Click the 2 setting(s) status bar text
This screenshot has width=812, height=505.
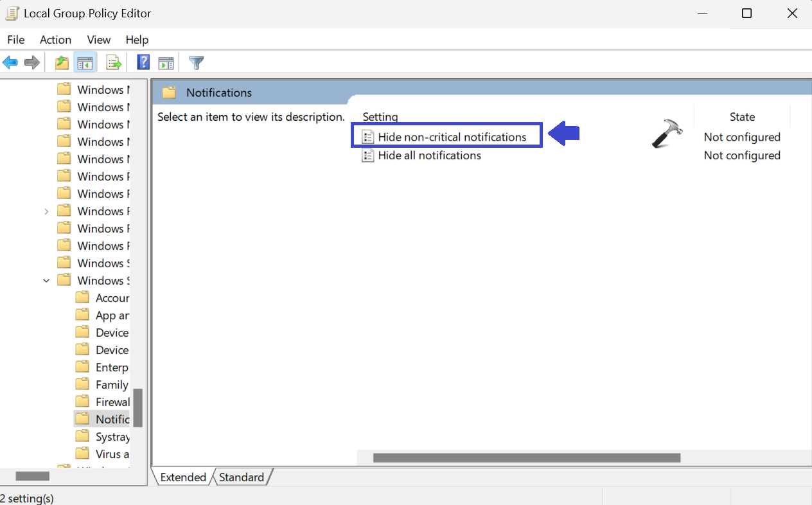point(26,498)
